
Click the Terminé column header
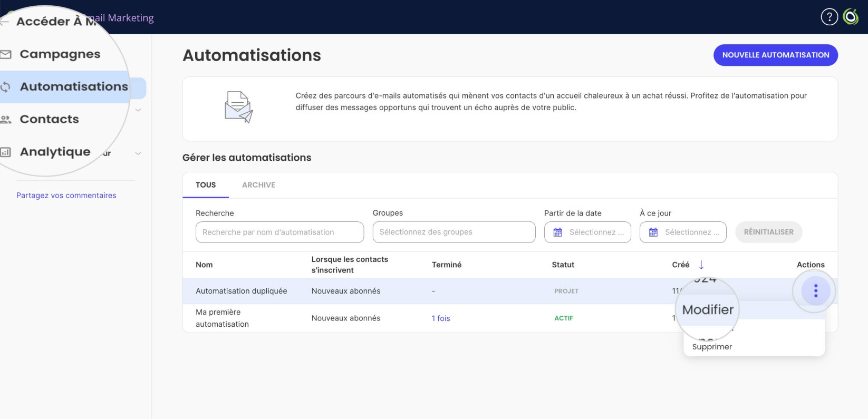[446, 265]
